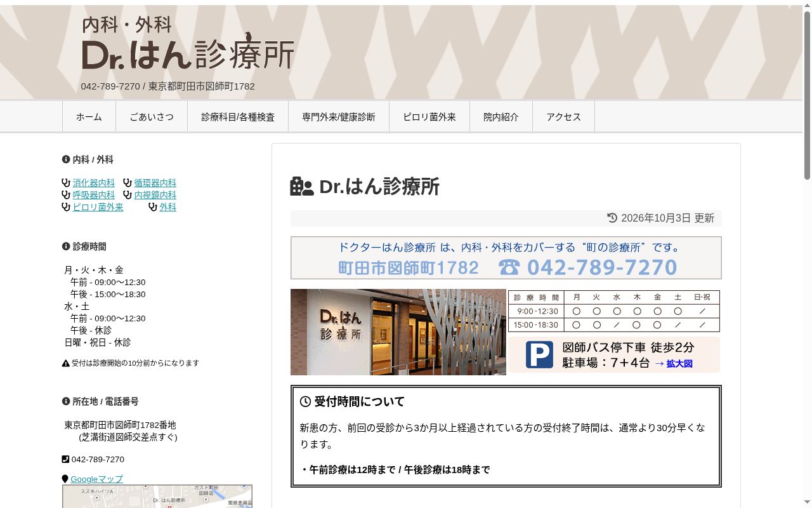
Task: Follow the 消化器内科 sidebar link
Action: tap(94, 183)
